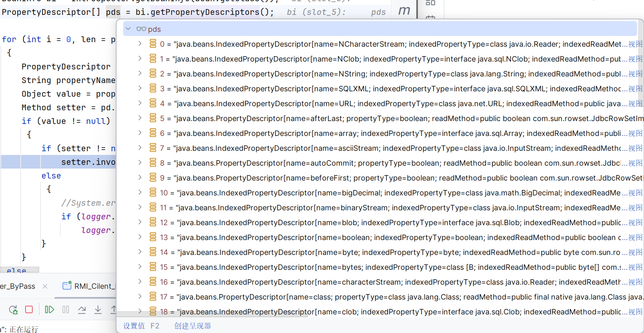The image size is (644, 333).
Task: Expand element 17 class property descriptor
Action: coord(140,297)
